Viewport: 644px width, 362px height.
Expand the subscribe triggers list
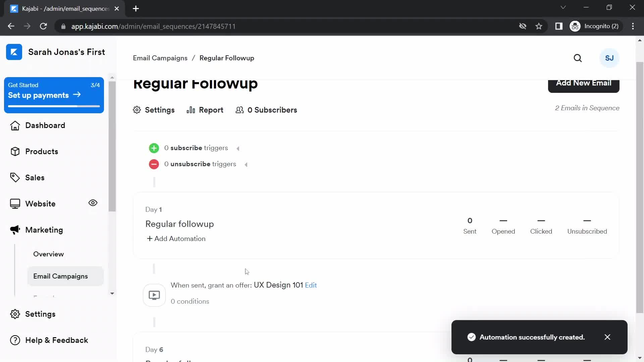coord(238,147)
